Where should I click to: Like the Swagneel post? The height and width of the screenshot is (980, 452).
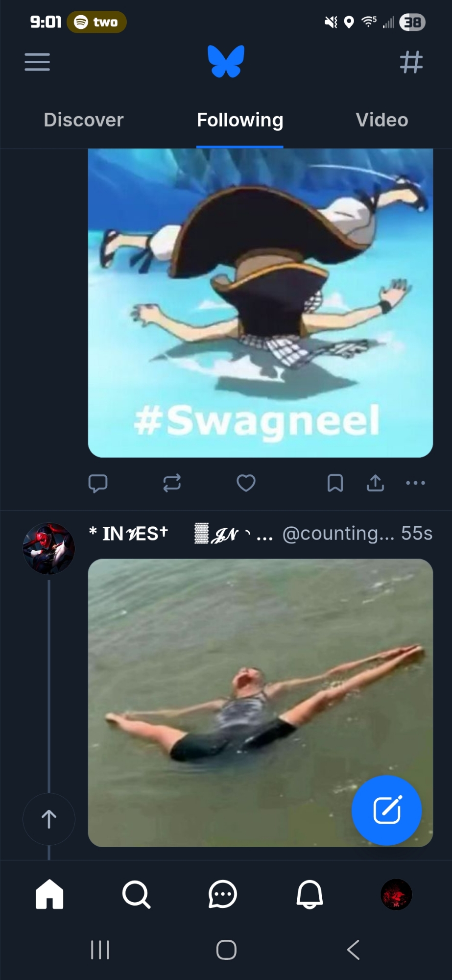[246, 483]
